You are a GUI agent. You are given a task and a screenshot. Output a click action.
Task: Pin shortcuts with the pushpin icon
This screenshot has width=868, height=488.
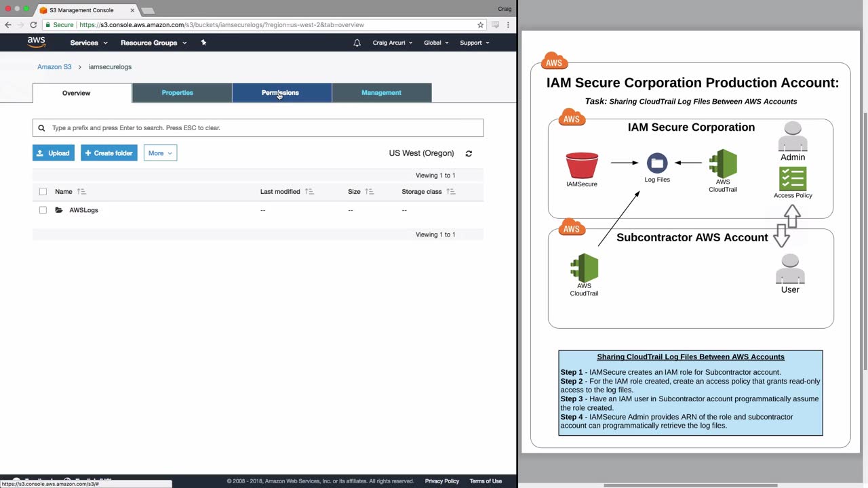click(x=203, y=43)
